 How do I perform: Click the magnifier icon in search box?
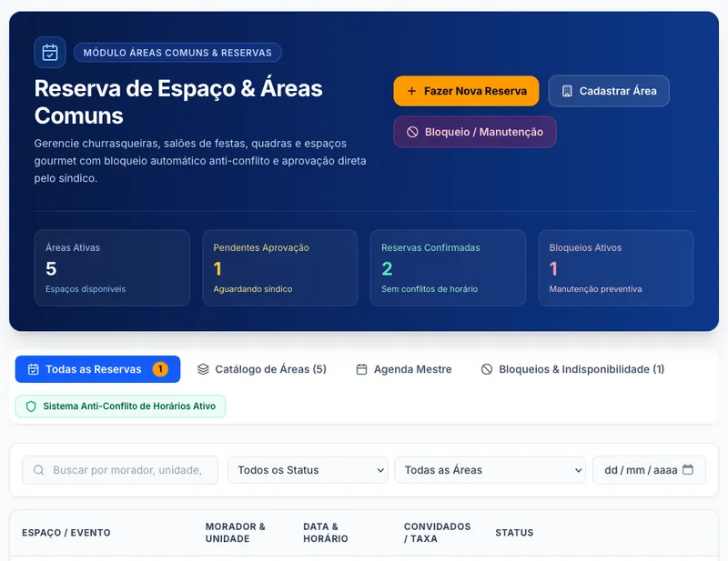(x=39, y=470)
